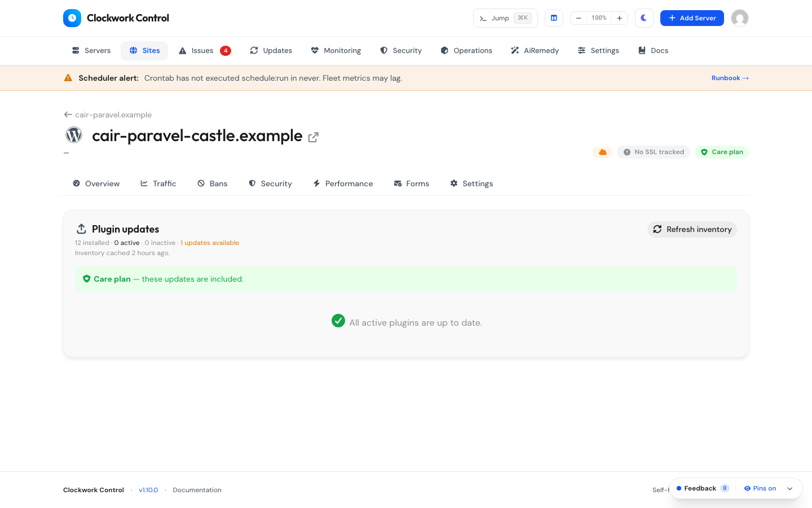812x508 pixels.
Task: Open the Feedback widget button
Action: pos(703,488)
